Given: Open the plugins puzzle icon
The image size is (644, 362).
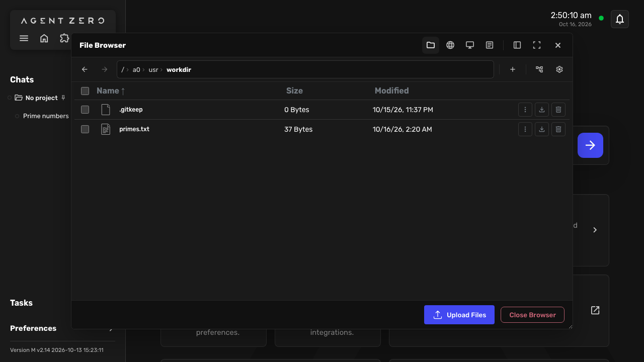Looking at the screenshot, I should [64, 38].
